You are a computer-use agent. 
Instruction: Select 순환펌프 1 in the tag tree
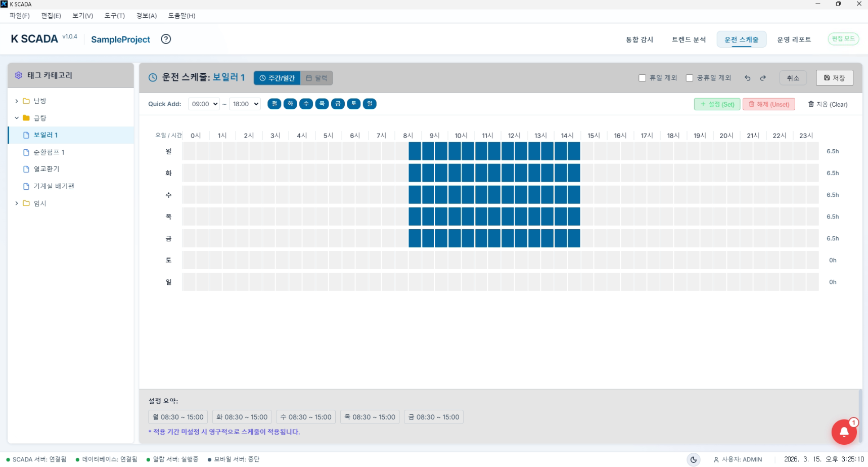(x=71, y=152)
